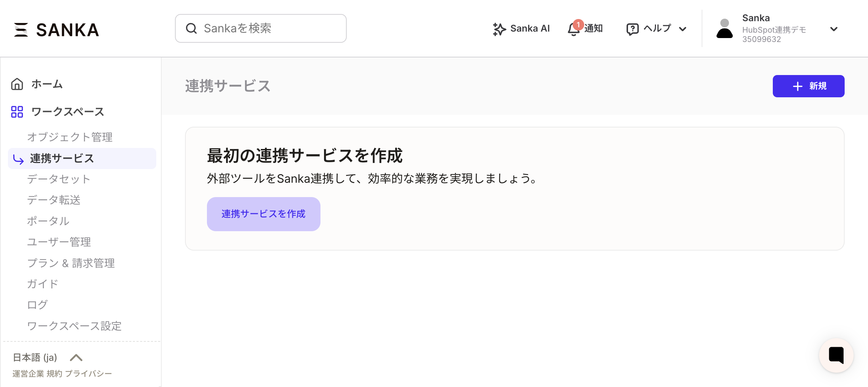Open the home icon in the sidebar

[17, 84]
